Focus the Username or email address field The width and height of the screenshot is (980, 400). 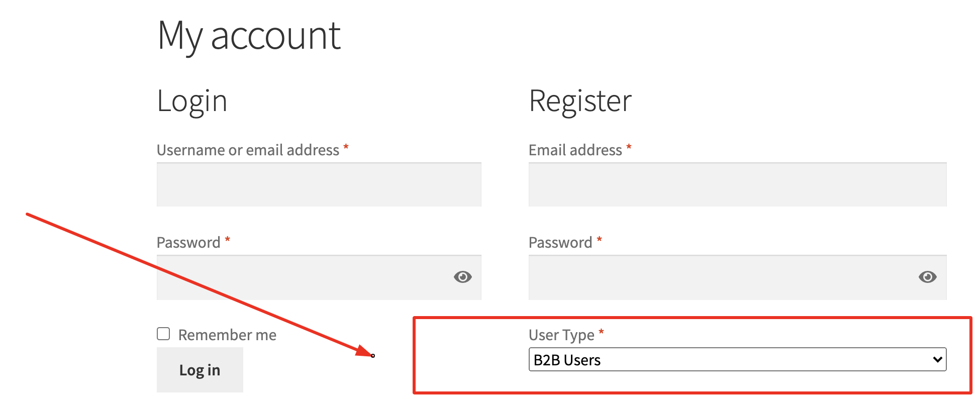tap(319, 184)
